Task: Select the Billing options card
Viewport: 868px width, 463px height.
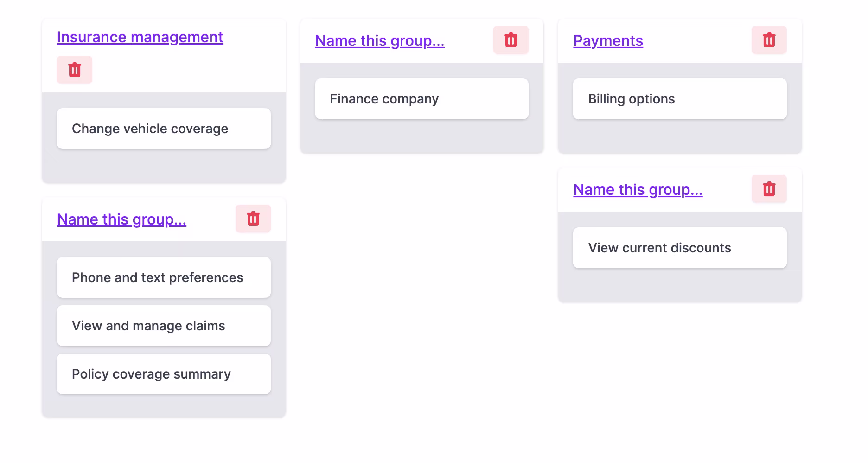Action: tap(680, 99)
